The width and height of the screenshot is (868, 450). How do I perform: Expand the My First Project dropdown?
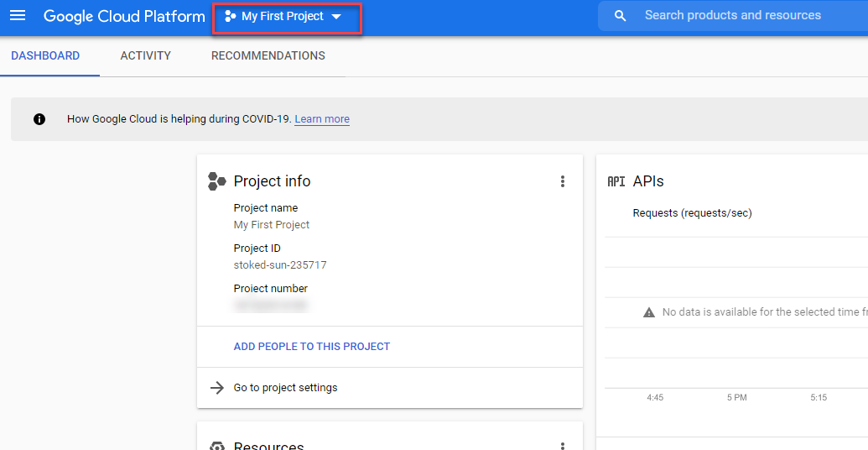coord(283,17)
